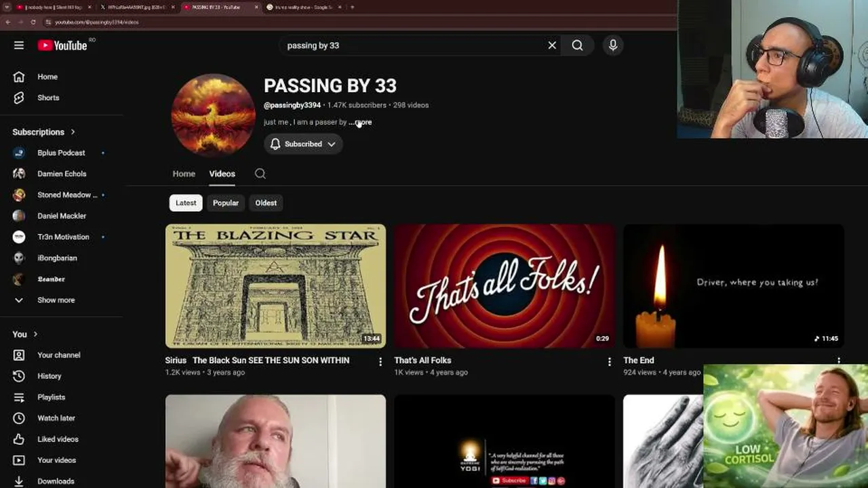Screen dimensions: 868x488
Task: Sort videos by Oldest
Action: coord(266,203)
